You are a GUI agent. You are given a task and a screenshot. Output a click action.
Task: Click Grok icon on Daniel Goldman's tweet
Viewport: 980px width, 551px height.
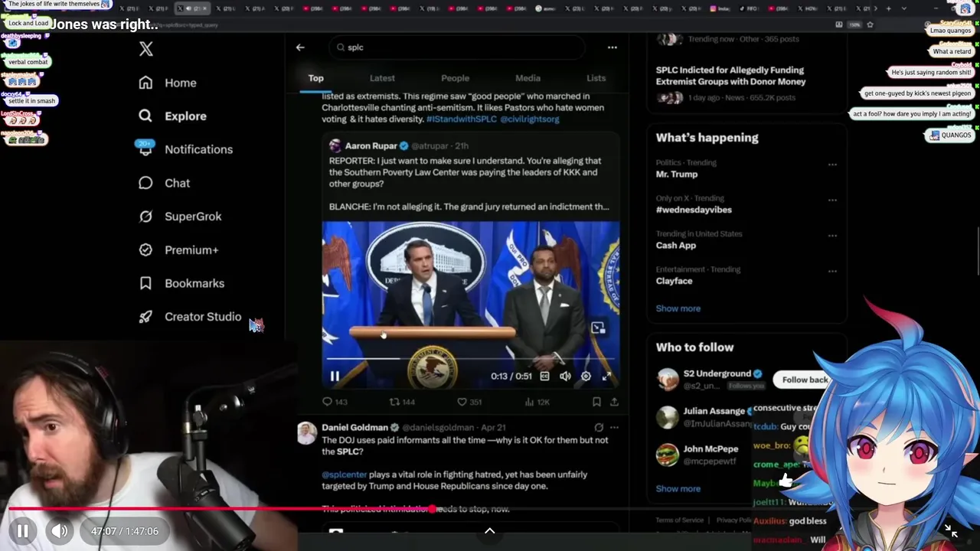(x=599, y=427)
